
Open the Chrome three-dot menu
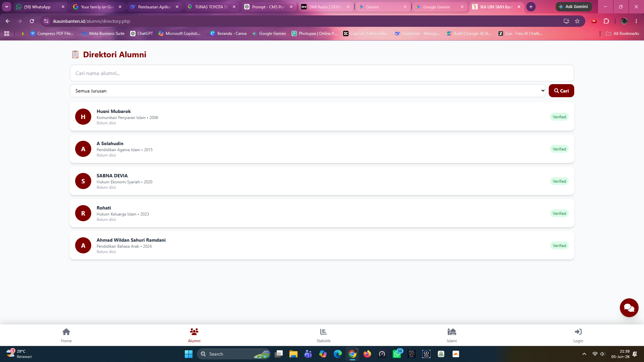636,21
